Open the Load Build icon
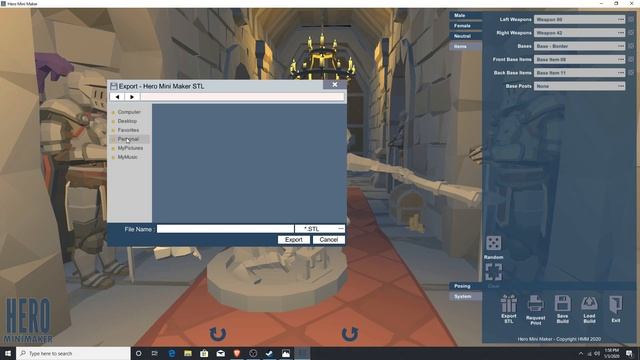The height and width of the screenshot is (360, 640). click(589, 309)
